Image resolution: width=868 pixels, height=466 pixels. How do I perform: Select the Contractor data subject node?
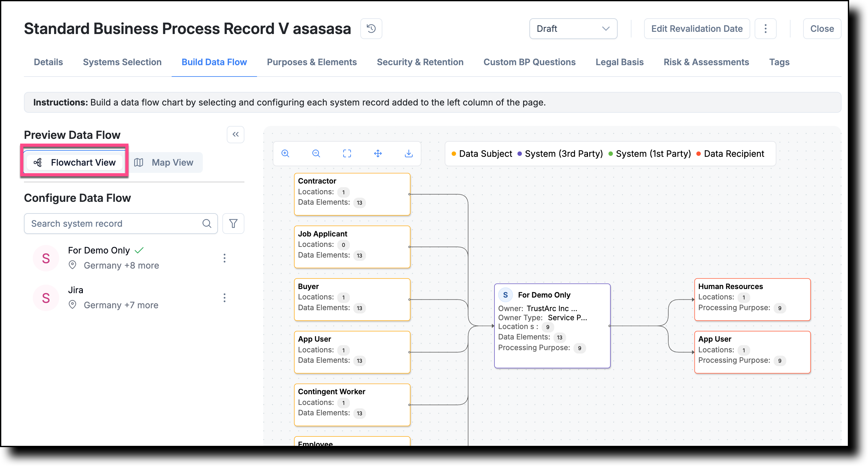(352, 194)
